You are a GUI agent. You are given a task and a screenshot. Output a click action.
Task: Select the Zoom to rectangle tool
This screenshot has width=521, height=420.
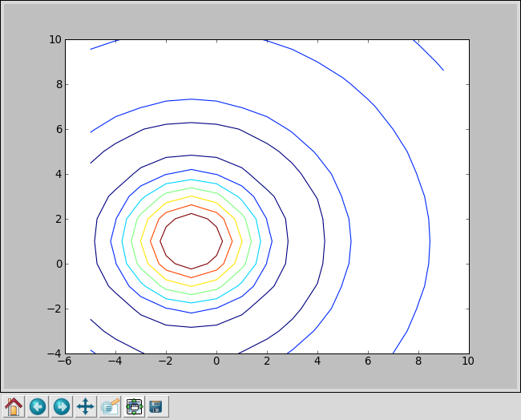110,406
